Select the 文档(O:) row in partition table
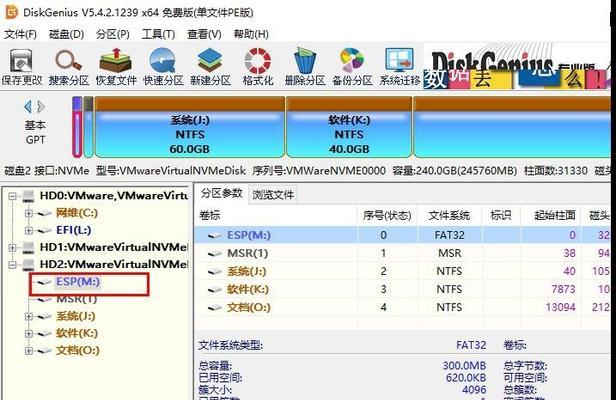 tap(403, 308)
